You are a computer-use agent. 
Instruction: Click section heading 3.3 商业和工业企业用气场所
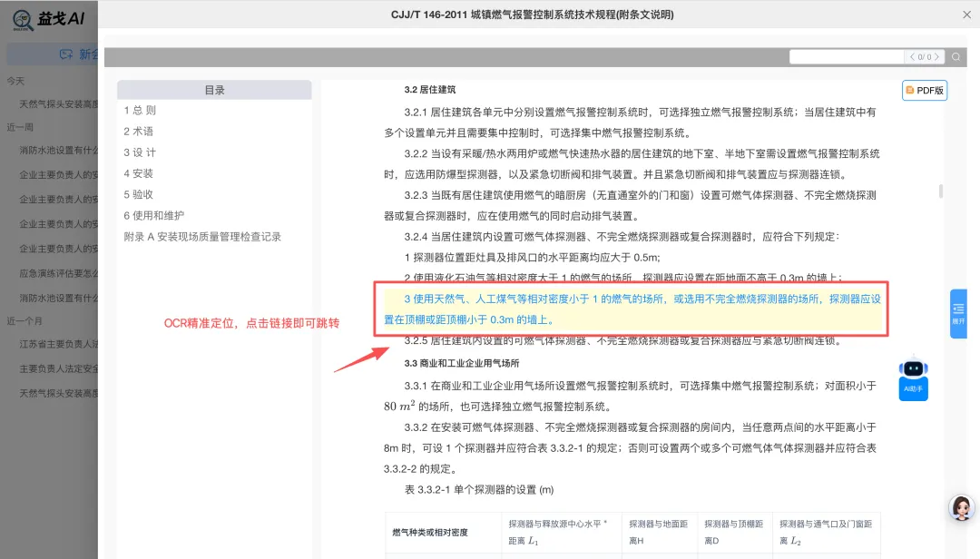point(462,363)
